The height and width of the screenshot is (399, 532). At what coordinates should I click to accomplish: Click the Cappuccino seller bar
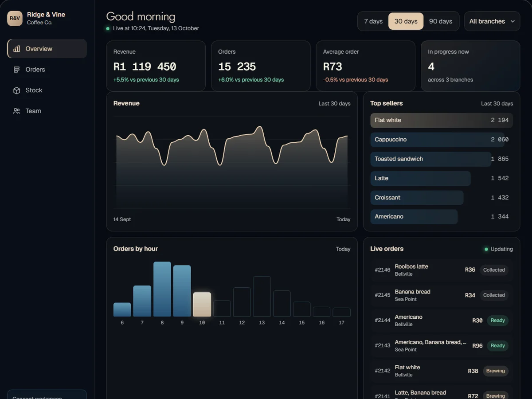pos(438,140)
